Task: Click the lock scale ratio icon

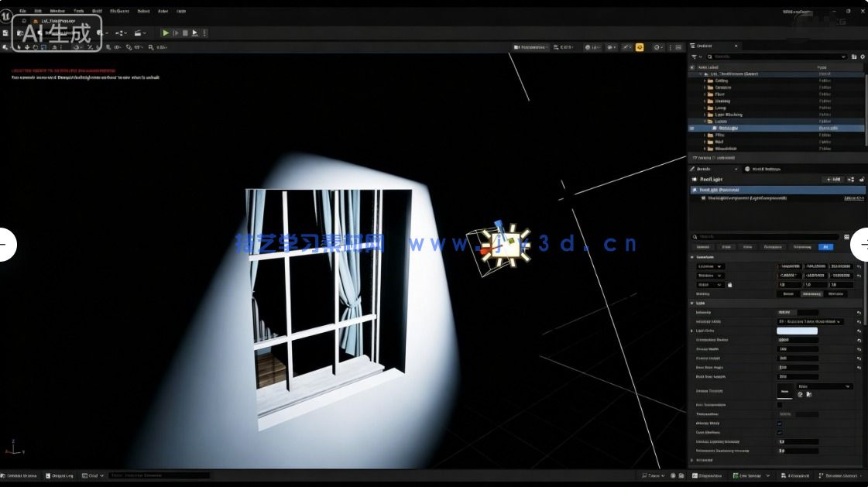Action: click(x=729, y=285)
